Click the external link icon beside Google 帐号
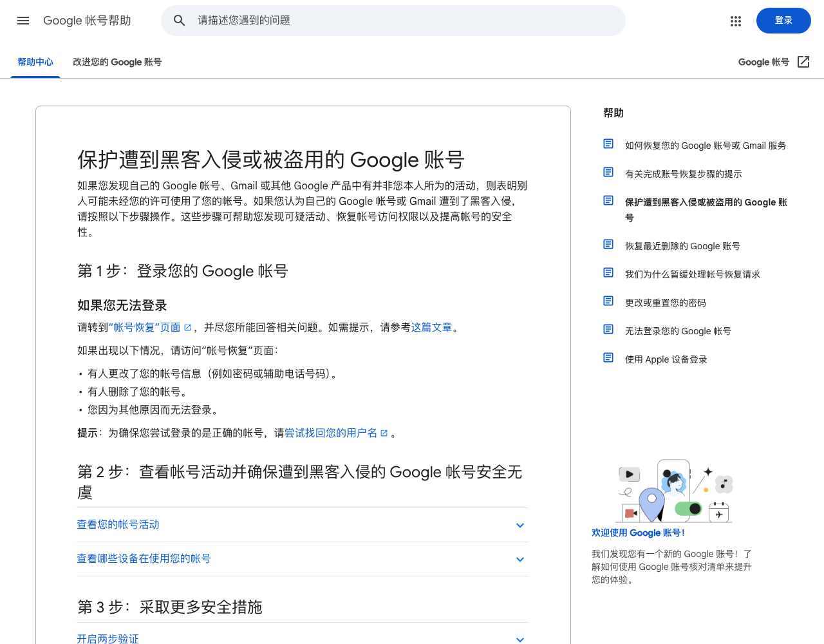The height and width of the screenshot is (644, 824). (x=803, y=62)
